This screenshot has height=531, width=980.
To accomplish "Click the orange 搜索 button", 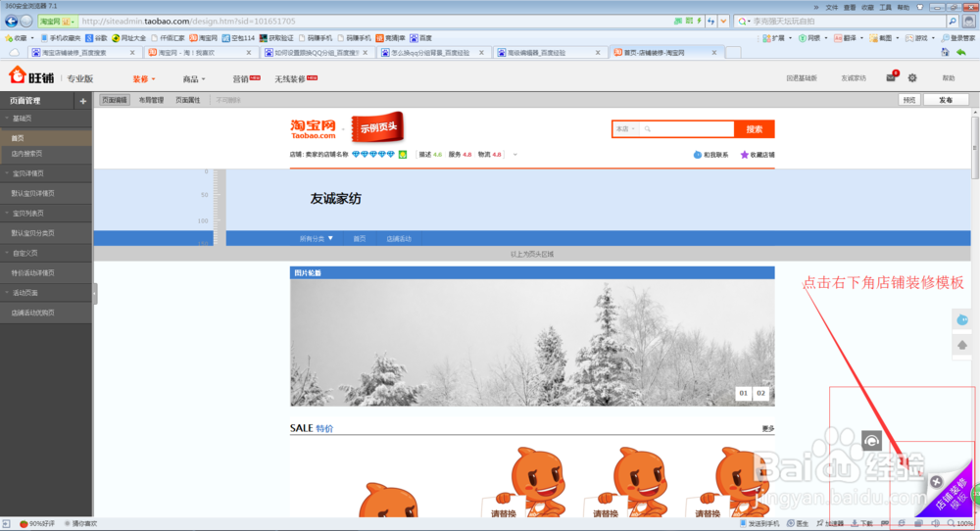I will [755, 129].
